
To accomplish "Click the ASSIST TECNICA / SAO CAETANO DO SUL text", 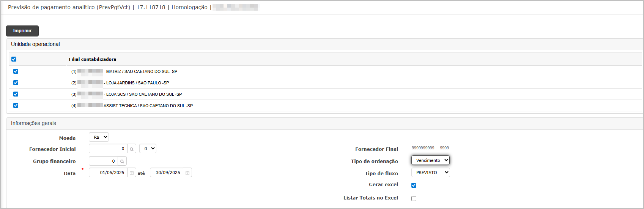I will (148, 106).
